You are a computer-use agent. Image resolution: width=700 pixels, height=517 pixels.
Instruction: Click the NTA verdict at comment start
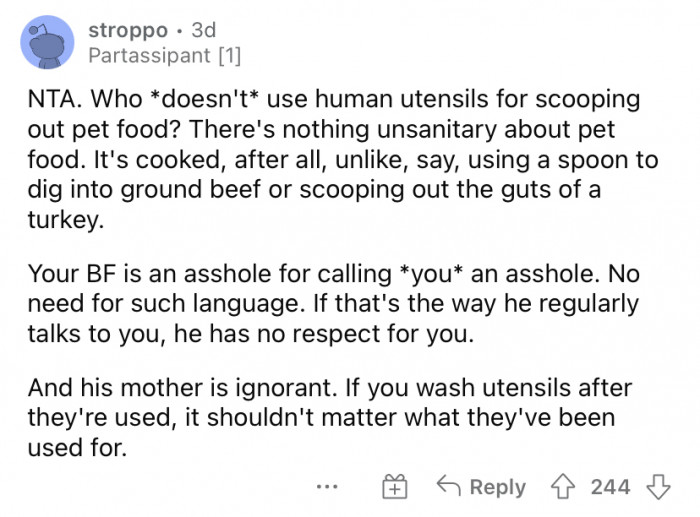tap(52, 103)
